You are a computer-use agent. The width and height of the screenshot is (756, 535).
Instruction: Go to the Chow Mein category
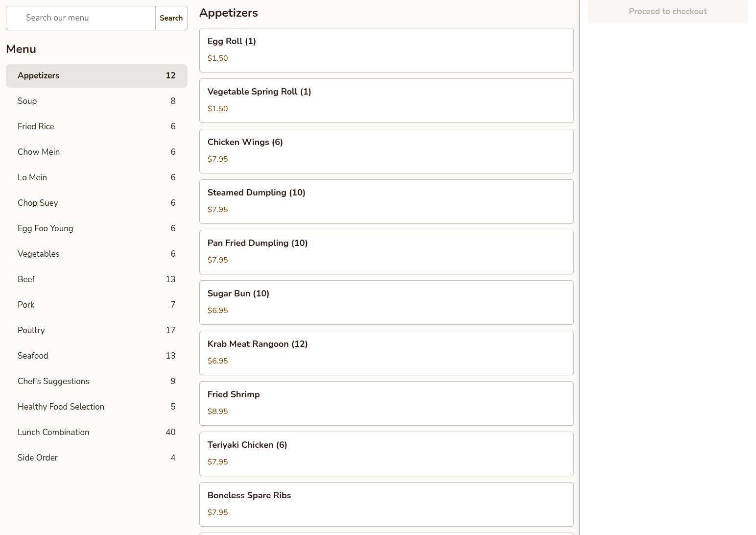click(x=96, y=152)
